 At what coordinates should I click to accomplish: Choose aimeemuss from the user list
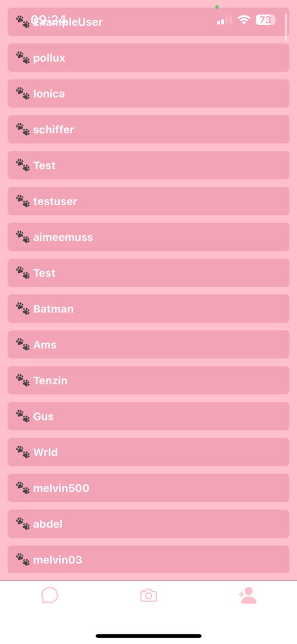tap(148, 237)
